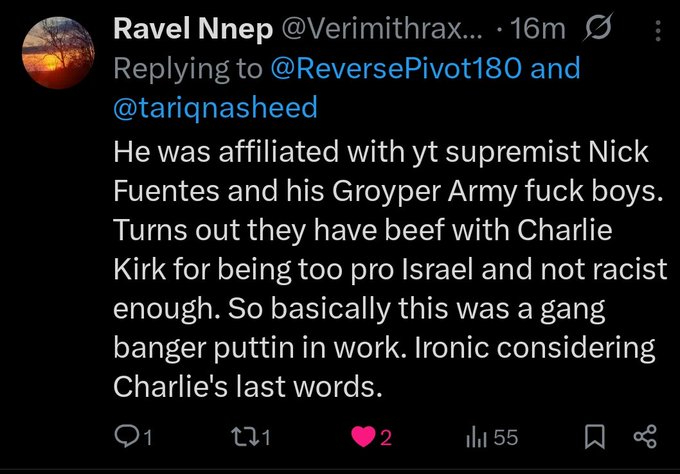Screen dimensions: 680x474
Task: Tap the repost arrows icon
Action: click(256, 437)
